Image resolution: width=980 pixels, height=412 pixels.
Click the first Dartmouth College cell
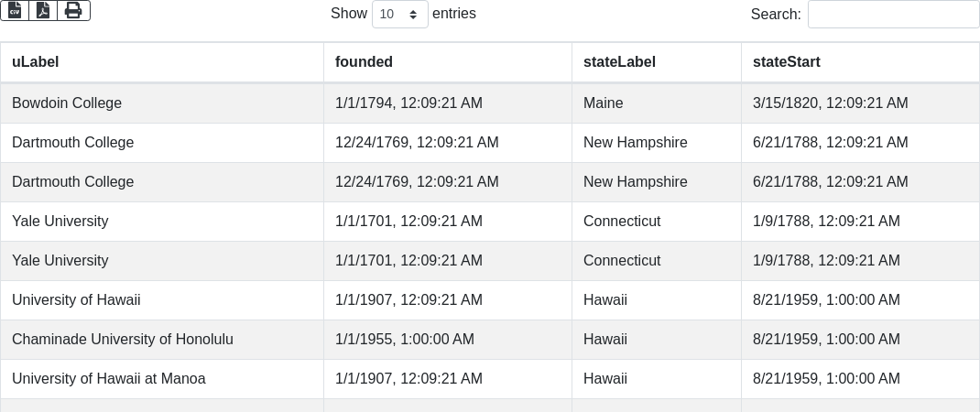pos(72,143)
